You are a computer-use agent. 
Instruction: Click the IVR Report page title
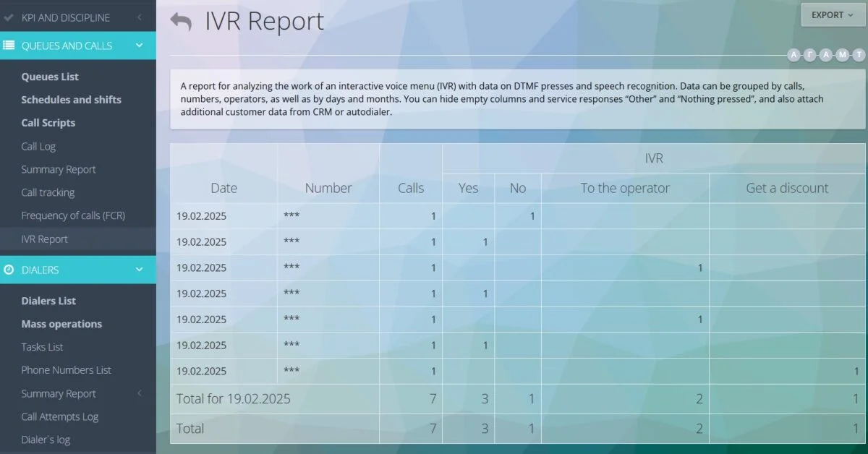click(265, 21)
